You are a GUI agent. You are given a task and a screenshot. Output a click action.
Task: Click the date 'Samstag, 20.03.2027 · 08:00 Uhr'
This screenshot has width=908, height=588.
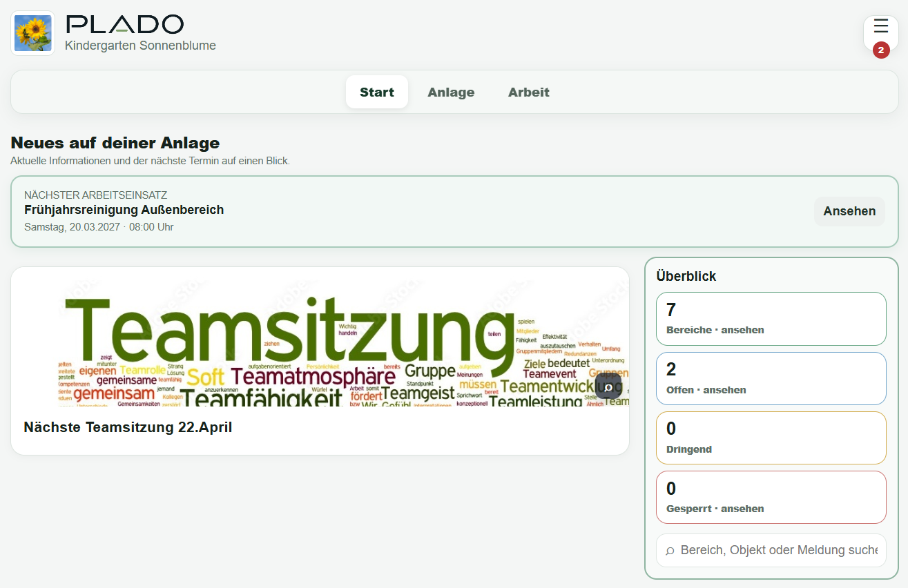(x=99, y=227)
